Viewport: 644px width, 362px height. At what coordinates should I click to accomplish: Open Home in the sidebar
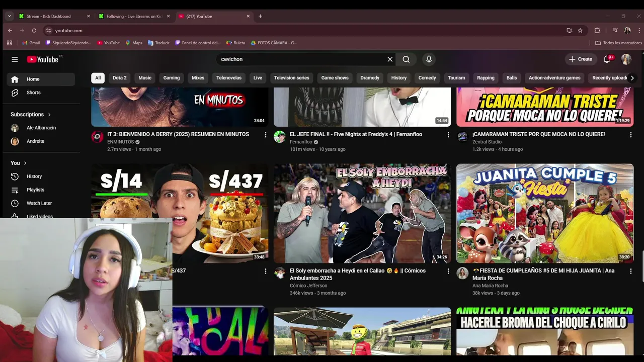(41, 79)
